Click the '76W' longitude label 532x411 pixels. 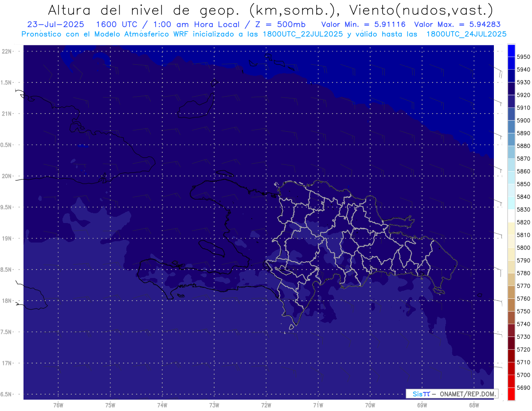click(58, 405)
